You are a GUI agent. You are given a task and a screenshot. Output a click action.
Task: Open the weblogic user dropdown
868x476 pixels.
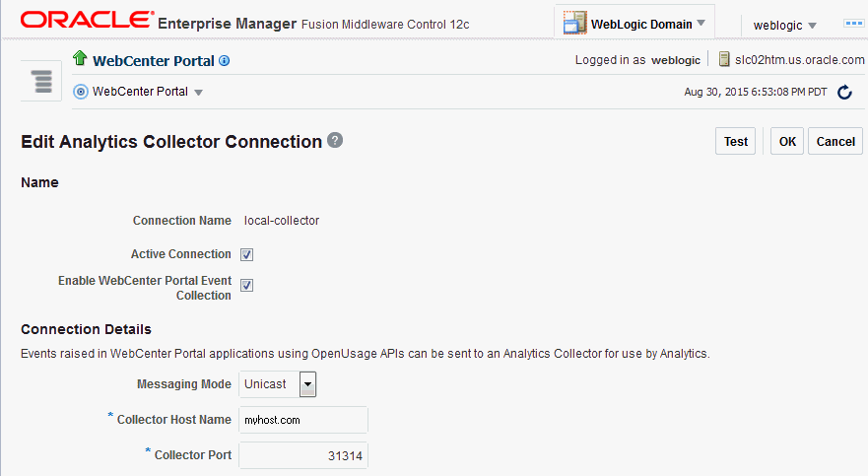coord(784,26)
